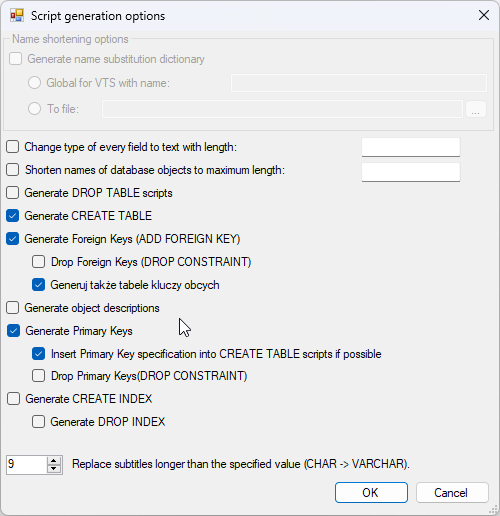
Task: Click the maximum name length input box
Action: pyautogui.click(x=411, y=172)
